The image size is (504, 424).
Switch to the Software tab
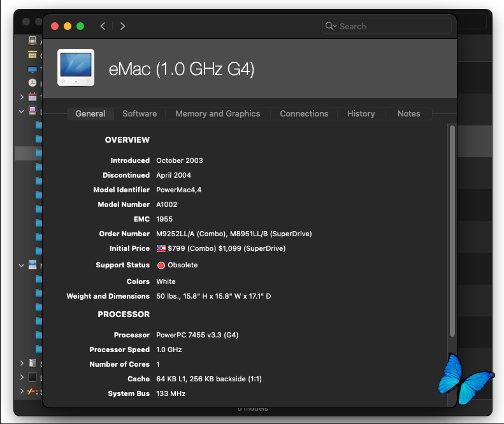point(140,114)
